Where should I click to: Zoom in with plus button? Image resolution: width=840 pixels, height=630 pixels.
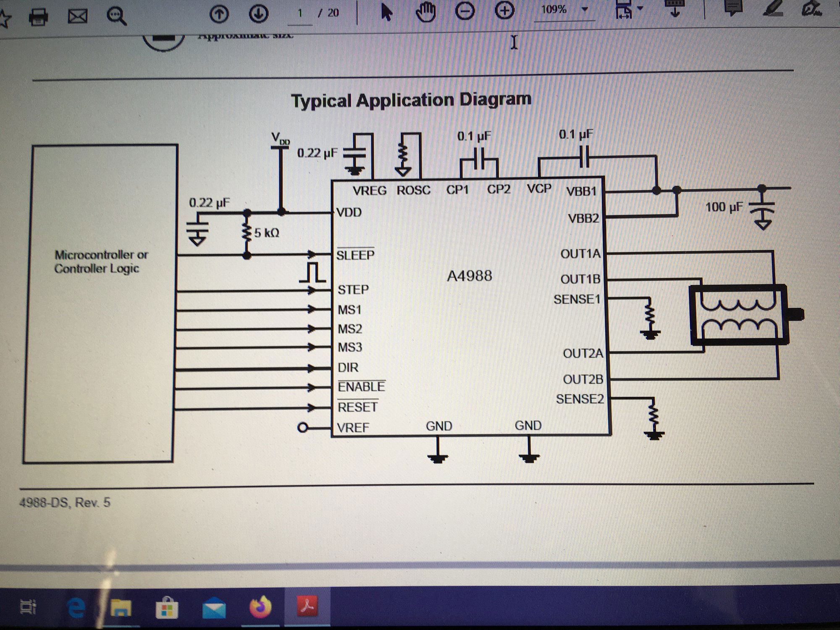(504, 10)
